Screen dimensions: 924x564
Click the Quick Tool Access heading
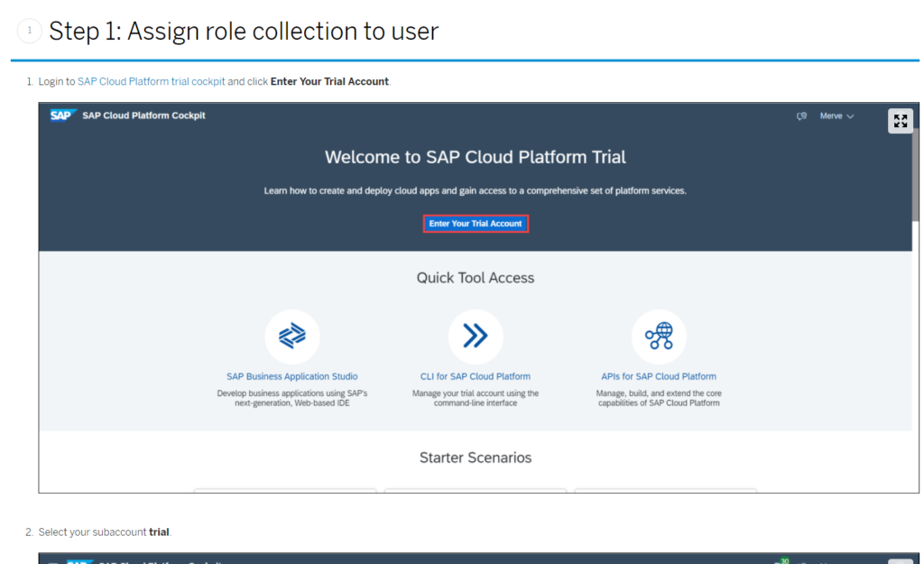tap(476, 278)
